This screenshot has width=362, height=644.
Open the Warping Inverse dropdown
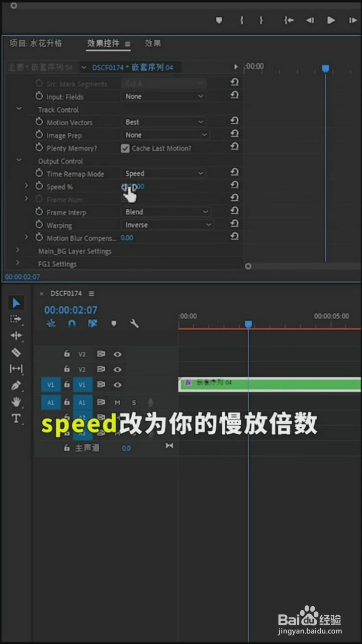coord(167,225)
